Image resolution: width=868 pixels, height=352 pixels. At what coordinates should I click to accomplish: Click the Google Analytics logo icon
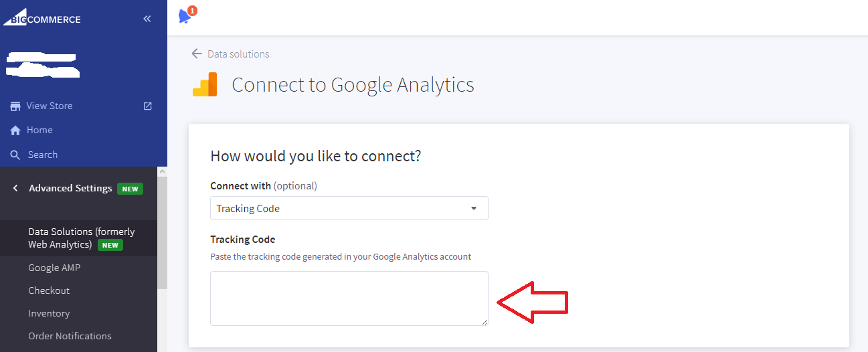(205, 85)
